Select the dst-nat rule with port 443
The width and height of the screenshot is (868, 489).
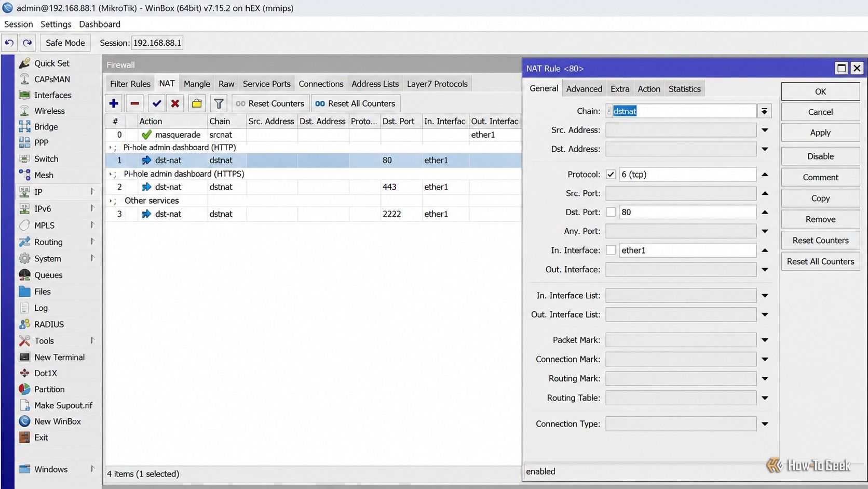click(x=313, y=187)
